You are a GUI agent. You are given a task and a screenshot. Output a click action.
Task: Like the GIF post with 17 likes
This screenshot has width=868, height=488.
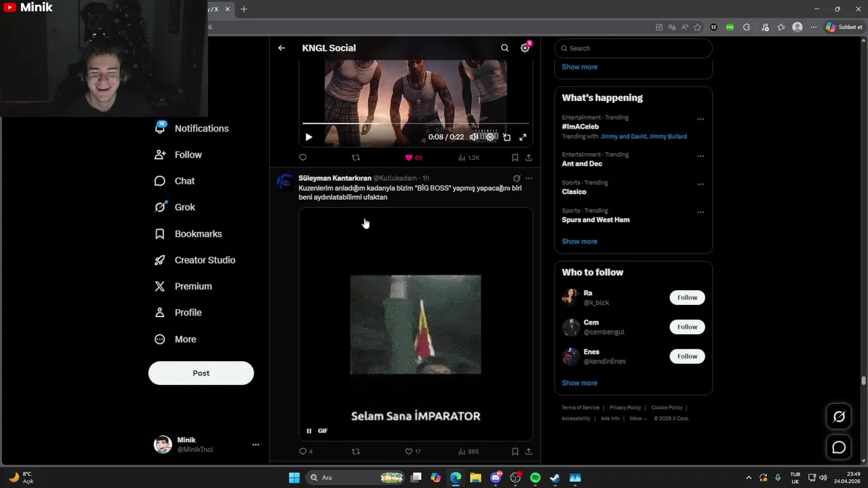point(412,451)
